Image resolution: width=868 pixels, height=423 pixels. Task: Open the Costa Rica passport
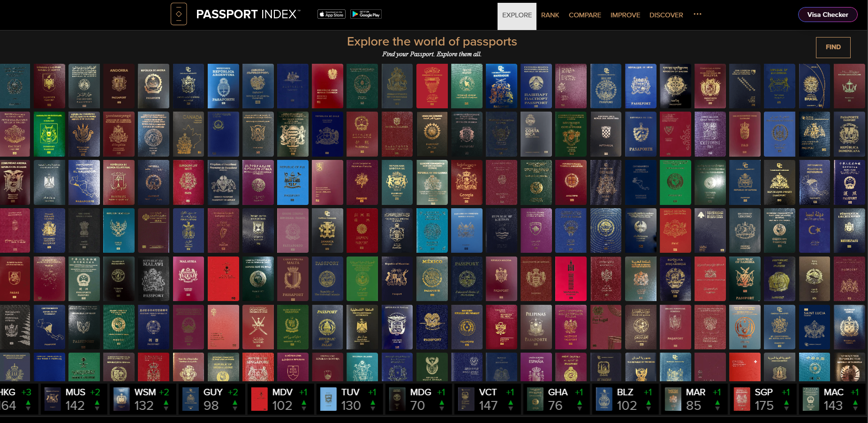coord(536,134)
